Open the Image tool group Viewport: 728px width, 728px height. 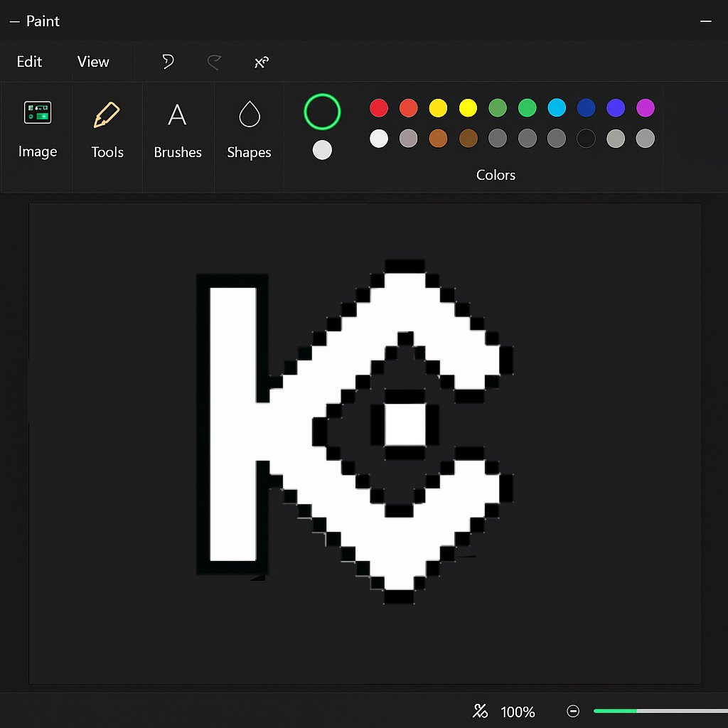[37, 131]
